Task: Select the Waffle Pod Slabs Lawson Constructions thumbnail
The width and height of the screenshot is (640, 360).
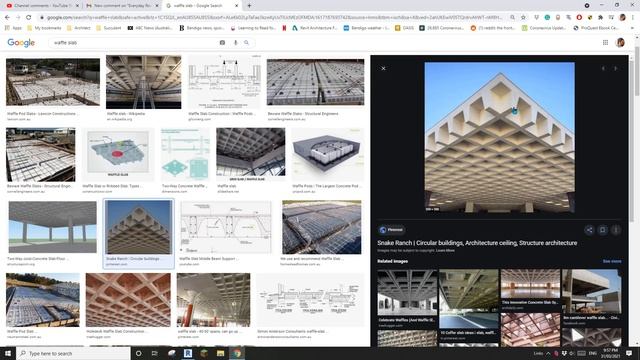Action: point(53,82)
